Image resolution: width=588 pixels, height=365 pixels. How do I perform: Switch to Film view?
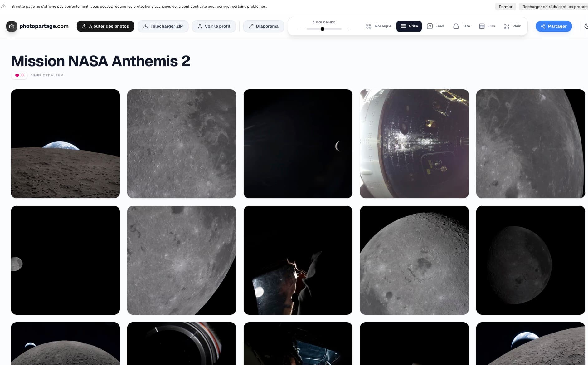coord(487,26)
